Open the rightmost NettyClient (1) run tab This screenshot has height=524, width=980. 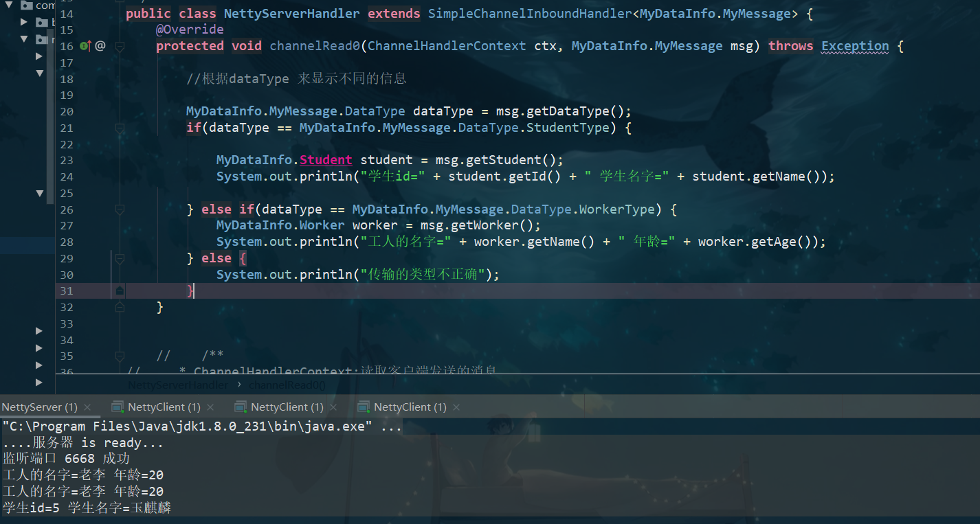pyautogui.click(x=410, y=407)
